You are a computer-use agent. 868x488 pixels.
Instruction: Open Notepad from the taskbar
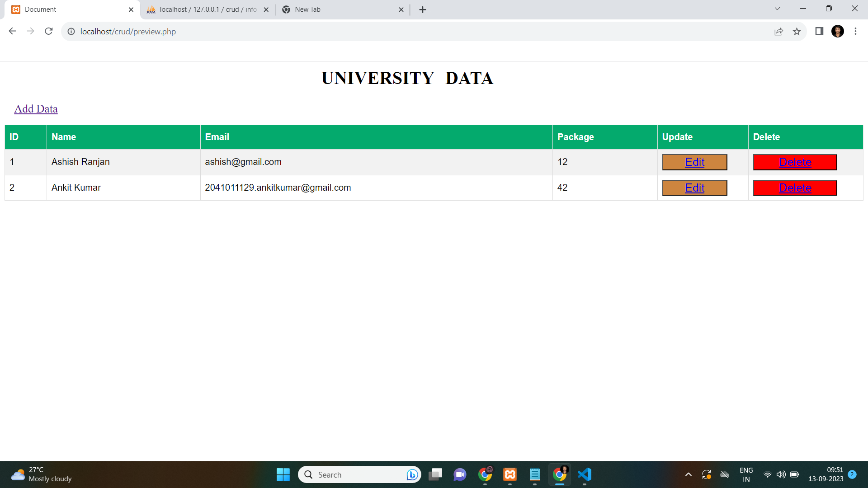(534, 474)
